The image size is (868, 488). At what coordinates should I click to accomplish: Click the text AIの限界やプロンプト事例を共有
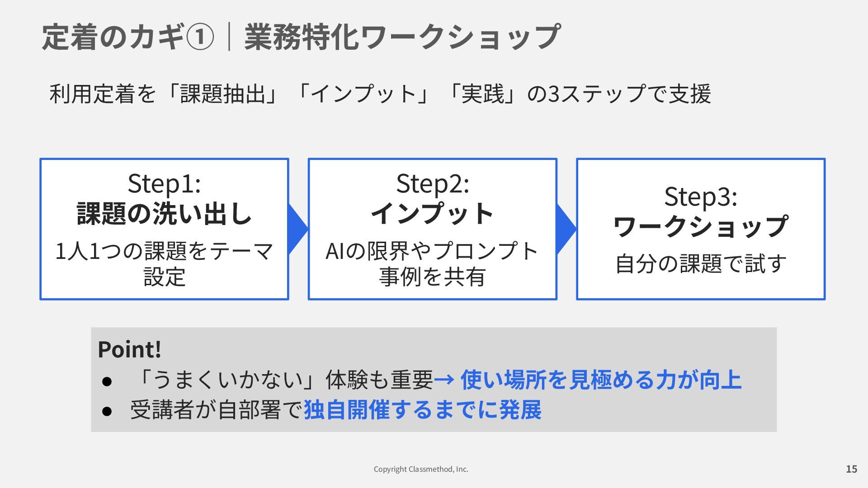point(432,263)
